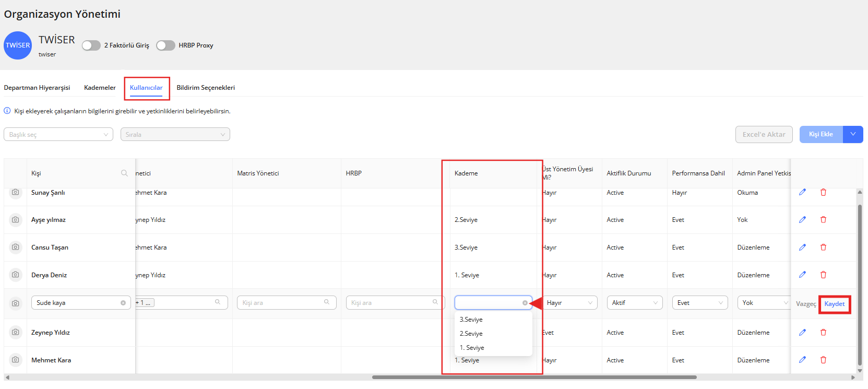
Task: Click the Excel'e Aktar button
Action: [764, 134]
